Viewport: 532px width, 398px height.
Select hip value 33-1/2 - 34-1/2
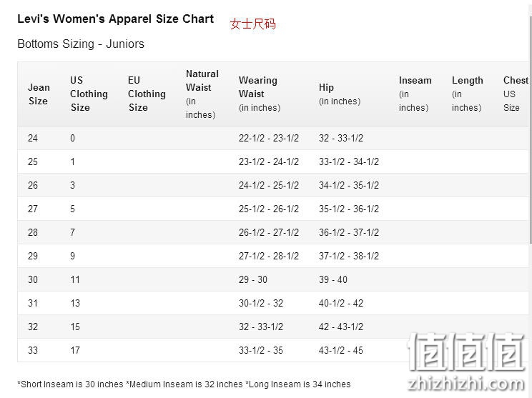tap(349, 161)
